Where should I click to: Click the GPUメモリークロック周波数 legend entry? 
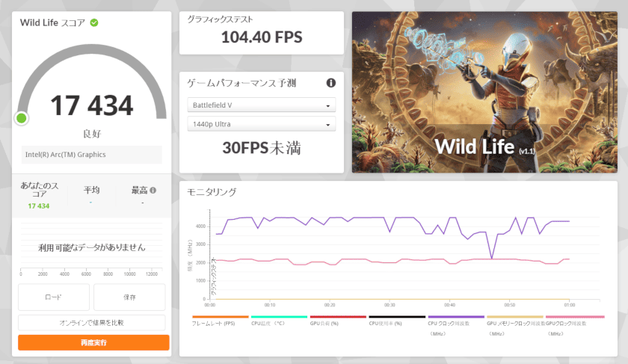[x=514, y=323]
